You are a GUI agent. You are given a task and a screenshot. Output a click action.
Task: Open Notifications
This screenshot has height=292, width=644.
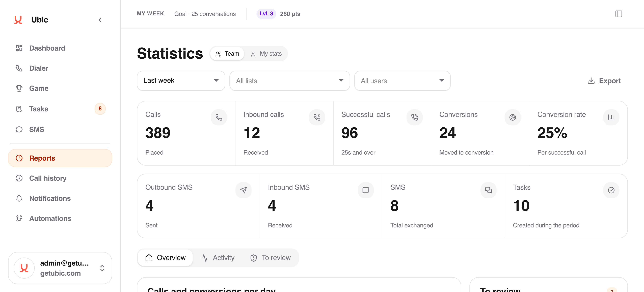60,198
